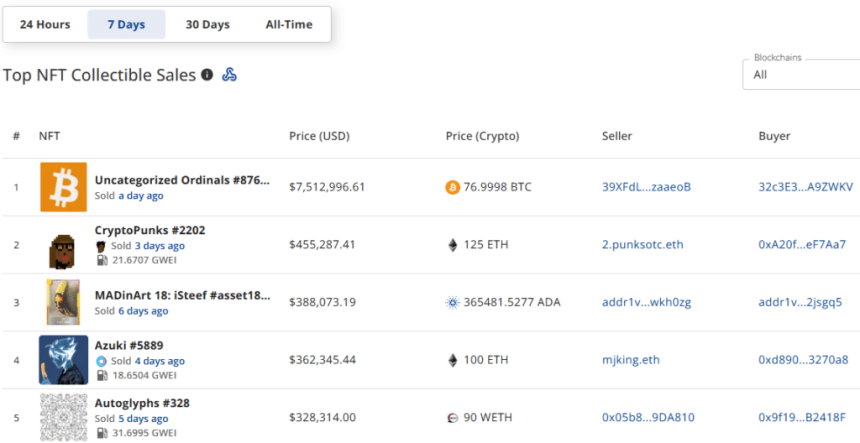Switch to the 24 Hours tab
Image resolution: width=860 pixels, height=443 pixels.
tap(45, 25)
